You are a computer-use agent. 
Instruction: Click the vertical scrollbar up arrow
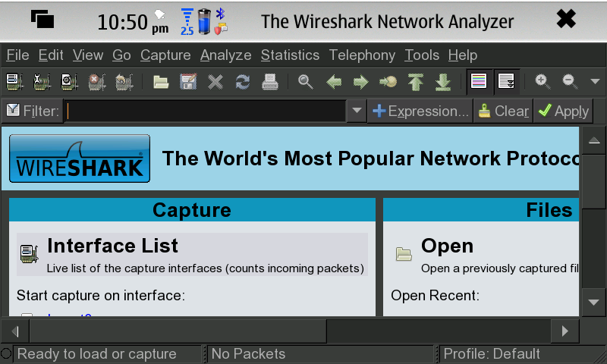tap(594, 140)
